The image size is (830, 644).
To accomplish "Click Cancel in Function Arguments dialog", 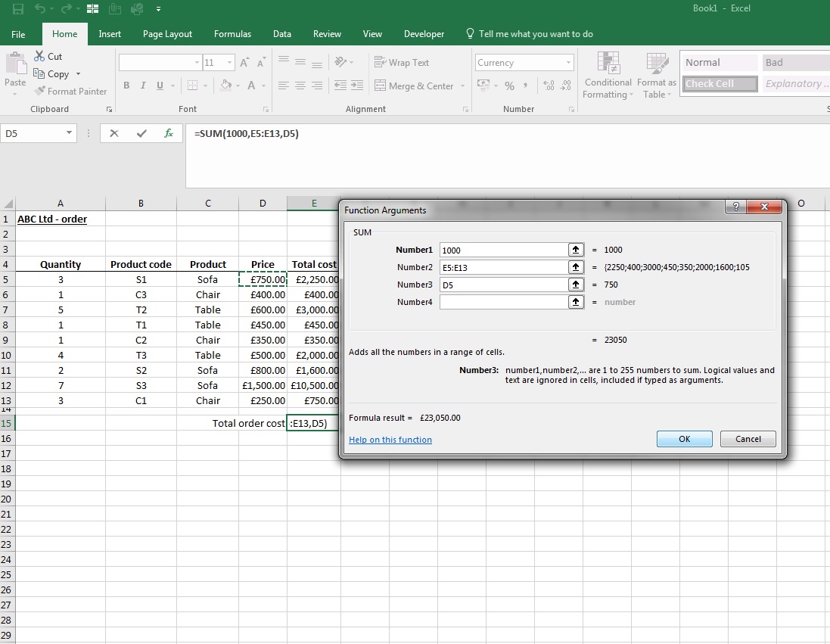I will (748, 439).
